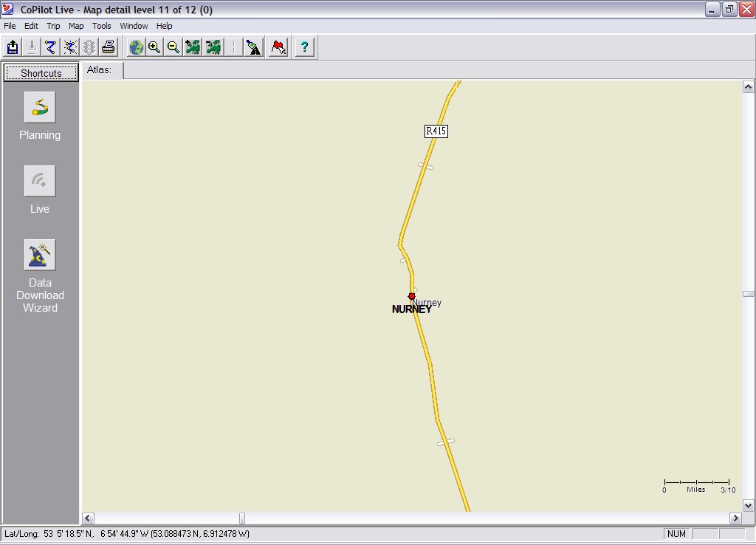Click the NUM status bar indicator
This screenshot has height=545, width=756.
tap(676, 534)
